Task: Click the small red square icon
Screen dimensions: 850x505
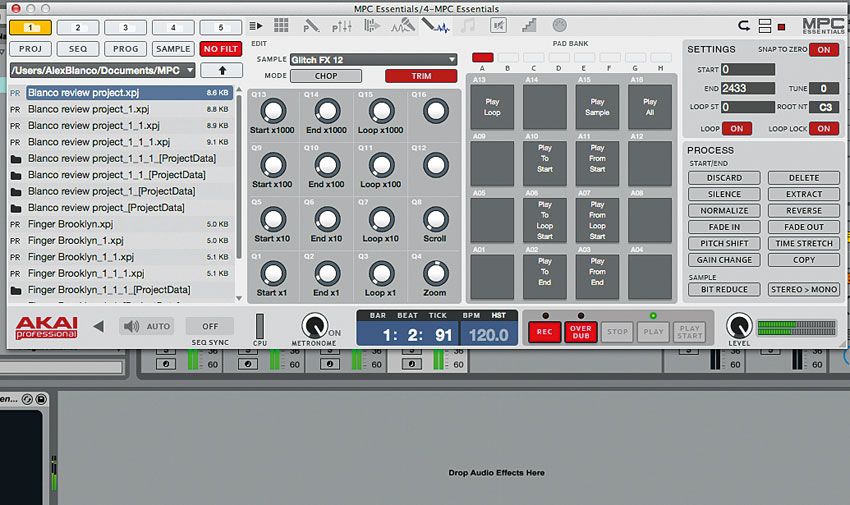Action: (781, 27)
